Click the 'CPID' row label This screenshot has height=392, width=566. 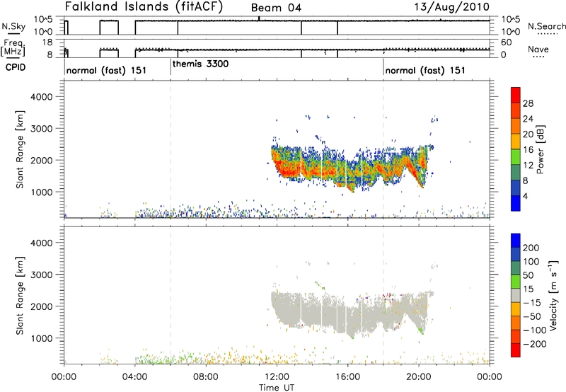point(16,67)
